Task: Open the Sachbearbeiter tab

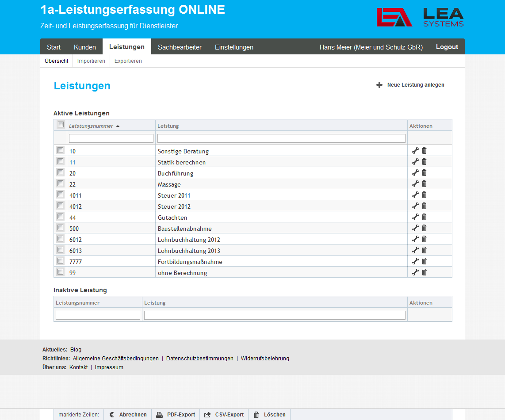Action: pos(180,47)
